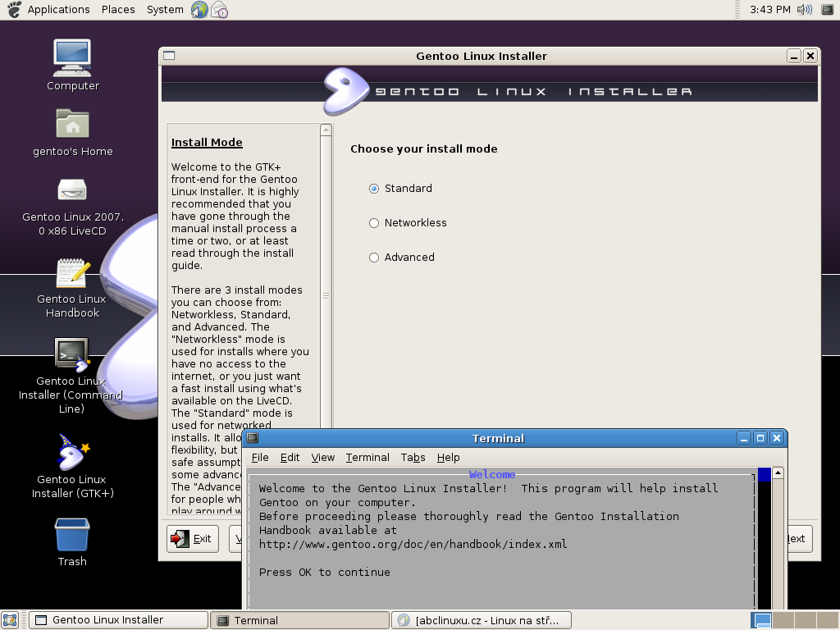Open the Places menu
This screenshot has width=840, height=630.
click(118, 10)
